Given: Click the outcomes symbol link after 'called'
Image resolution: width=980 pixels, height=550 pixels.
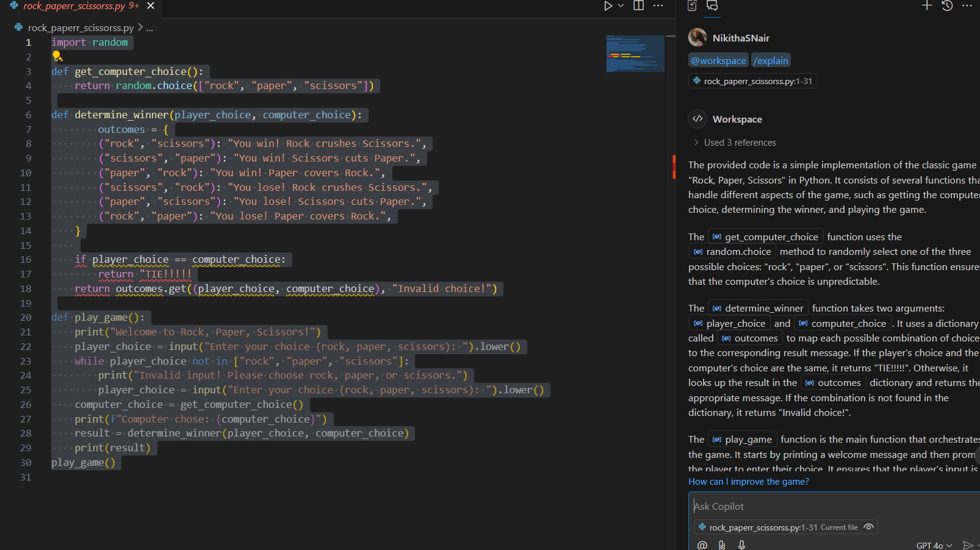Looking at the screenshot, I should tap(750, 338).
